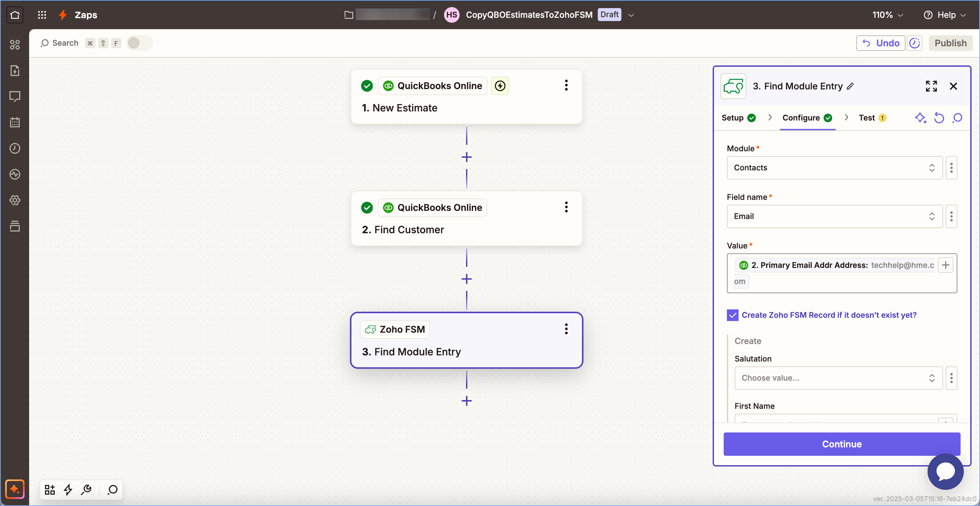Screen dimensions: 980x506
Task: Open the Salutation Choose value dropdown
Action: [838, 378]
